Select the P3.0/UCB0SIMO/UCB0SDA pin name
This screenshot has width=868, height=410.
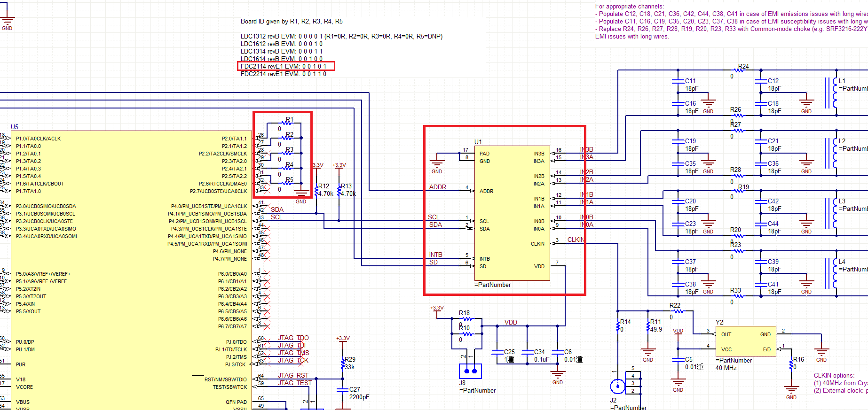tap(46, 206)
